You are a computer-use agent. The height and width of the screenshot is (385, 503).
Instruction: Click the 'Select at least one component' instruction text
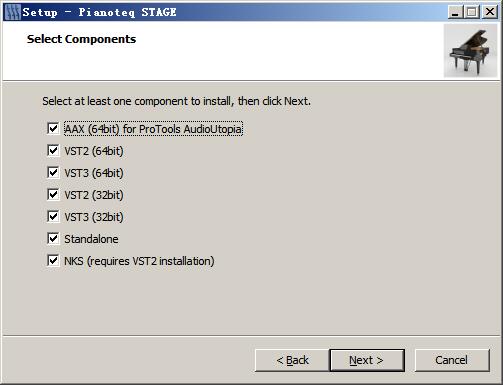pos(176,101)
